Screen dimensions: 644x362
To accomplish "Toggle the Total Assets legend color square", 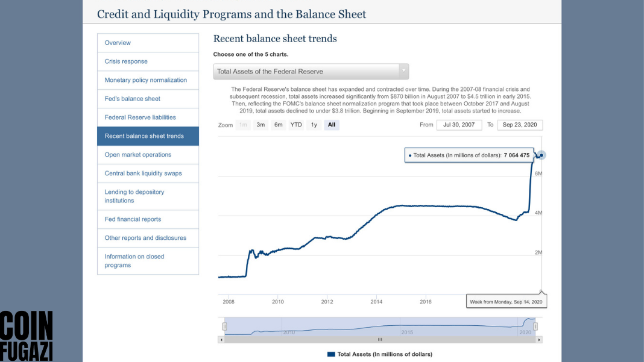I will tap(331, 354).
